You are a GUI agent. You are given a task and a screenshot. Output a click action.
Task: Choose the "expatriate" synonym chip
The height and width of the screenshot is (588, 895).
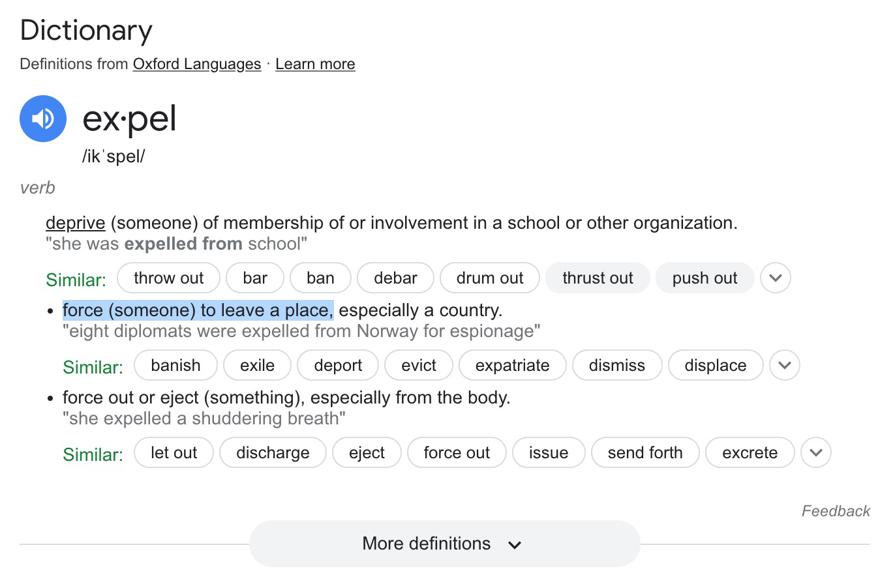(512, 365)
